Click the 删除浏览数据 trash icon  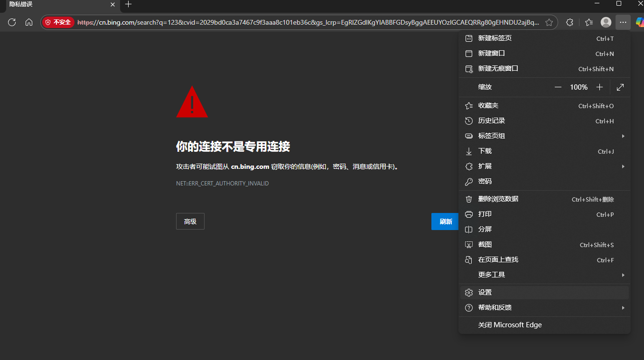[x=469, y=199]
